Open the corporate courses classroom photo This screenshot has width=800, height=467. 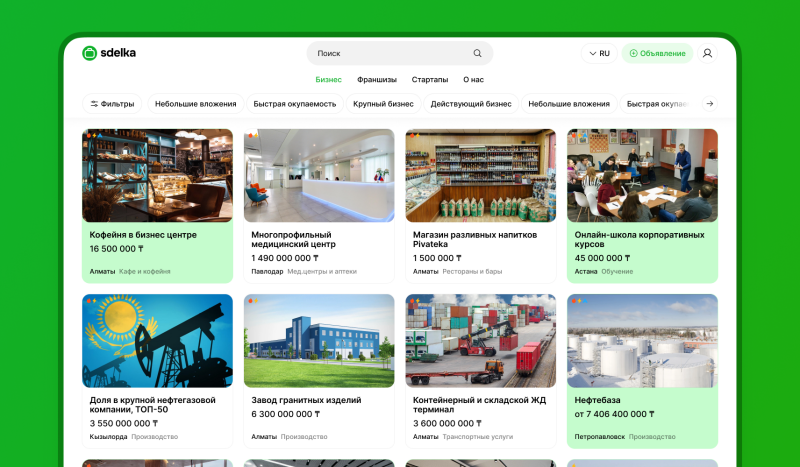click(x=642, y=175)
